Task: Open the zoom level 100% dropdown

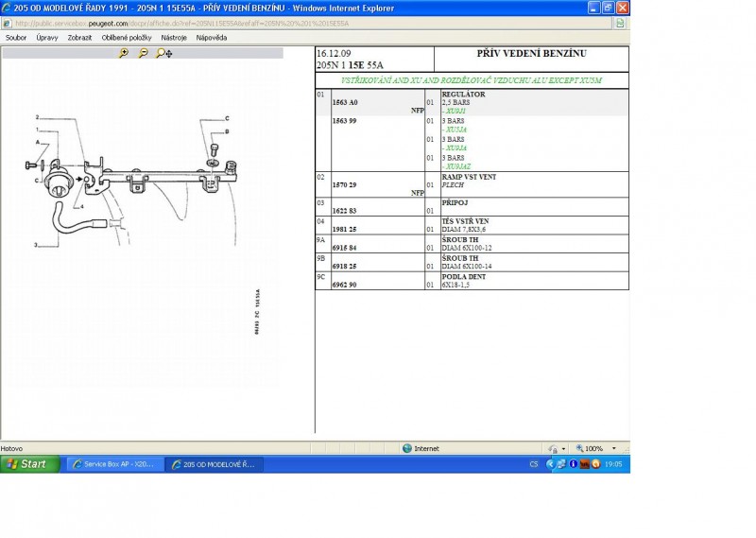Action: 614,448
